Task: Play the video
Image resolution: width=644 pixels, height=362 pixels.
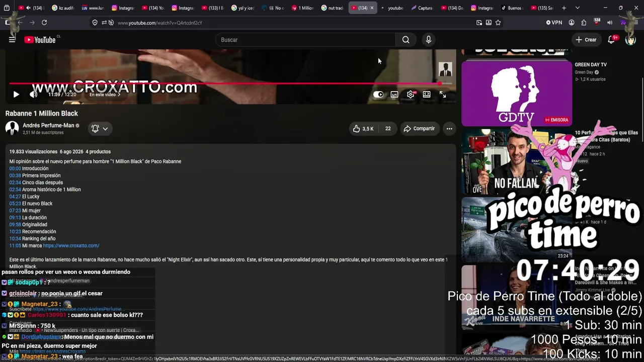Action: click(16, 95)
